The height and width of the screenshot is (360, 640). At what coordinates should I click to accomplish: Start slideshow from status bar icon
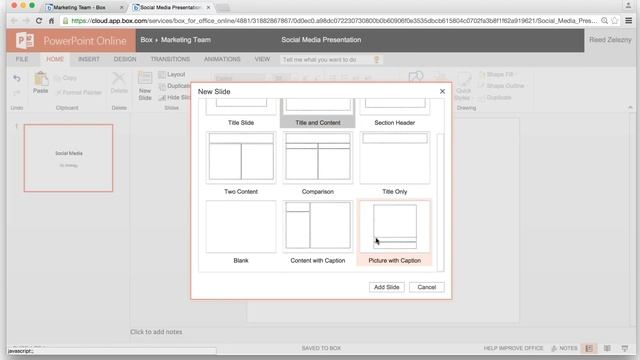[x=624, y=348]
